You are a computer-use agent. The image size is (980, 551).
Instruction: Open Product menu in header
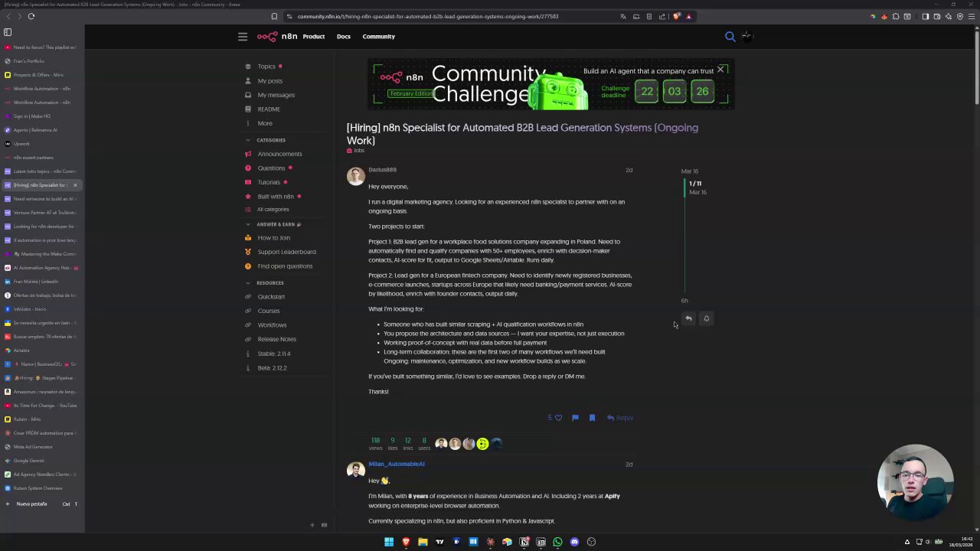pyautogui.click(x=313, y=36)
